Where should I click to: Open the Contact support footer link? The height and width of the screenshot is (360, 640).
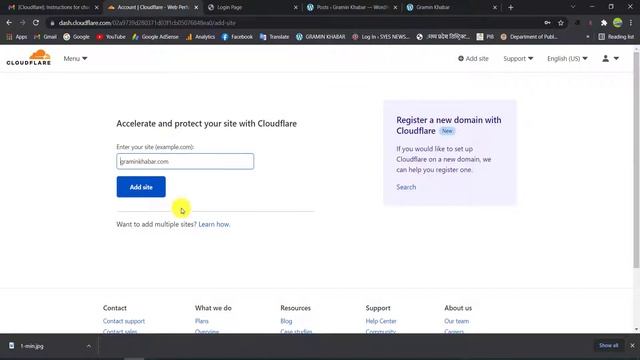(124, 321)
